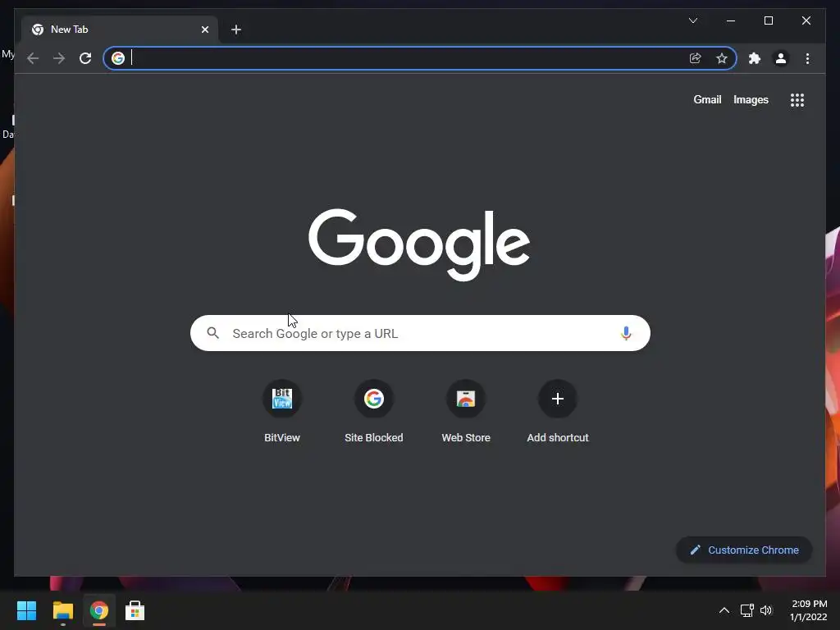Reload the page with the refresh icon
This screenshot has width=840, height=630.
(85, 58)
